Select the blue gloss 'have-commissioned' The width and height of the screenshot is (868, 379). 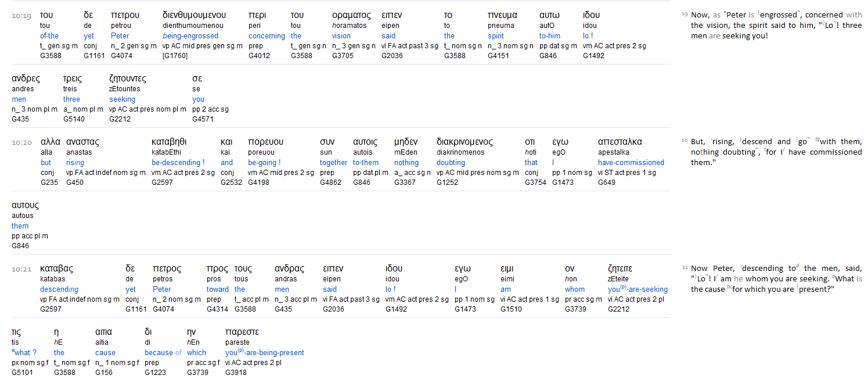pos(631,163)
